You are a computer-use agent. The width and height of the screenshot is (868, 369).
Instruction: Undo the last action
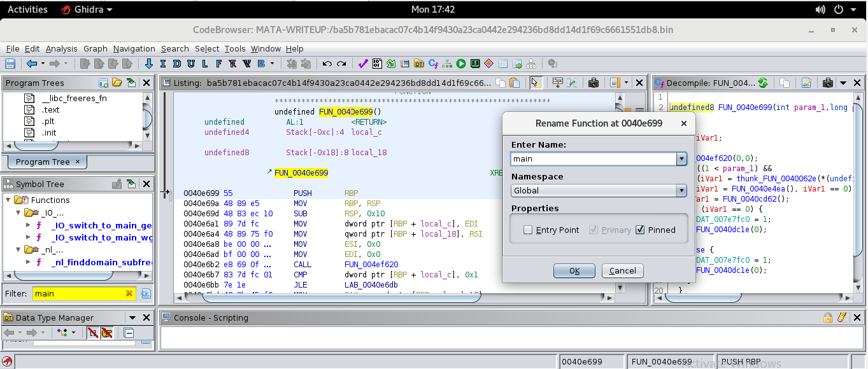(327, 64)
